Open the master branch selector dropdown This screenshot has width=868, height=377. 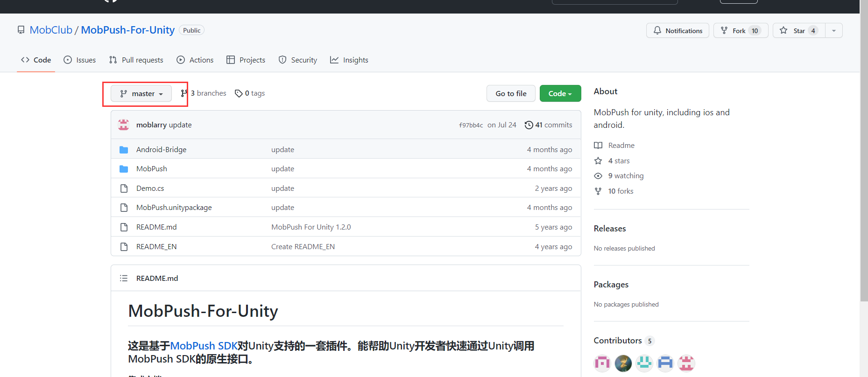(141, 93)
